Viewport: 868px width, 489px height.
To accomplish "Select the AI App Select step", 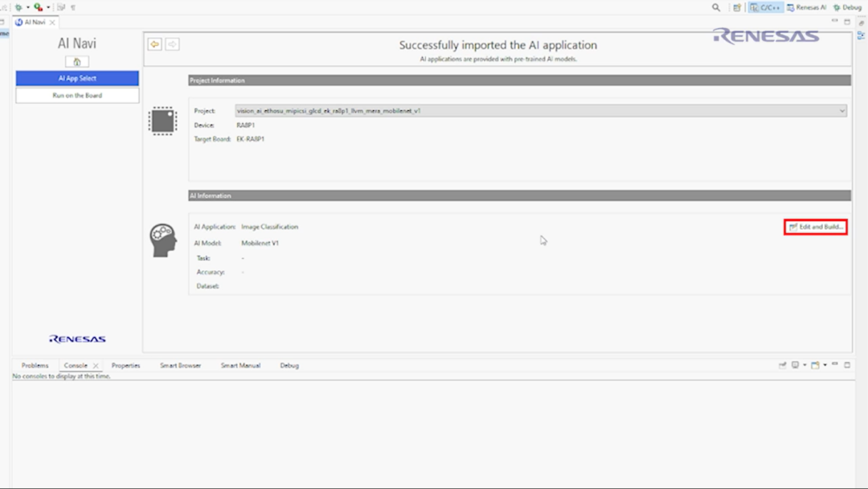I will click(x=77, y=78).
